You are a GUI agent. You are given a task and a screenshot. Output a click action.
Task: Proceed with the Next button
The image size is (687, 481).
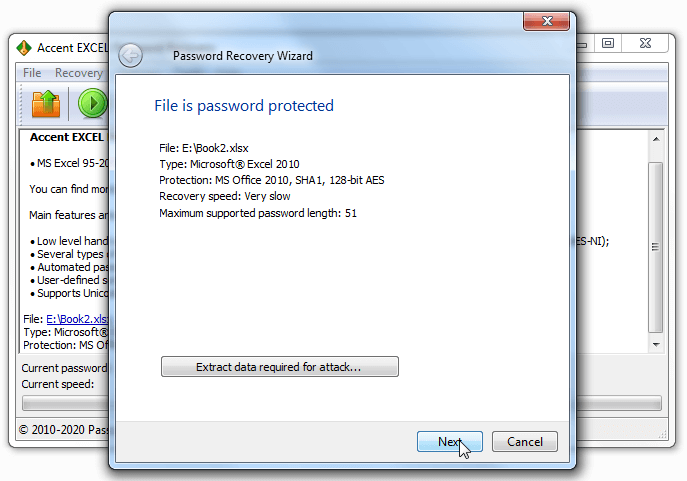click(x=450, y=441)
